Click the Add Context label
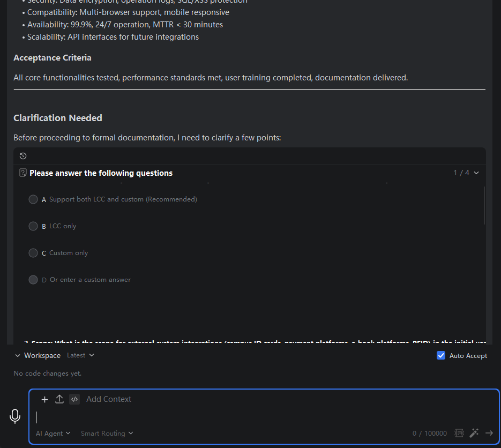The height and width of the screenshot is (448, 501). pyautogui.click(x=109, y=399)
